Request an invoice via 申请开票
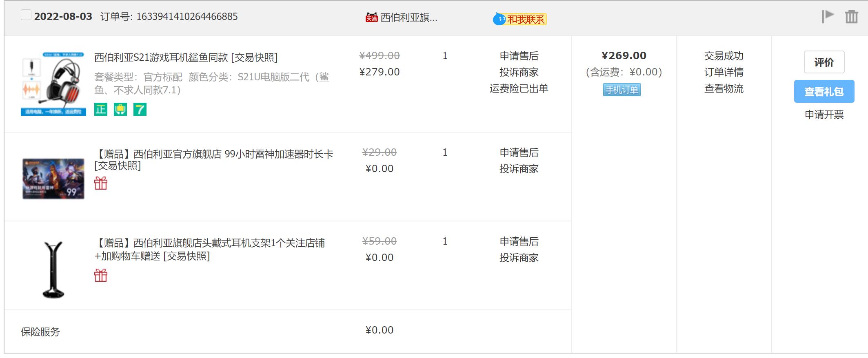 click(824, 115)
